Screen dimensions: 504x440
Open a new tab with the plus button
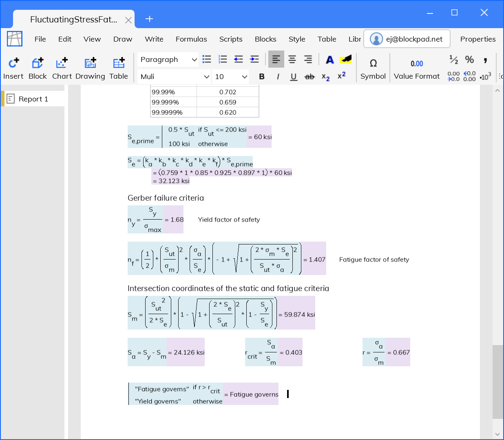tap(149, 19)
